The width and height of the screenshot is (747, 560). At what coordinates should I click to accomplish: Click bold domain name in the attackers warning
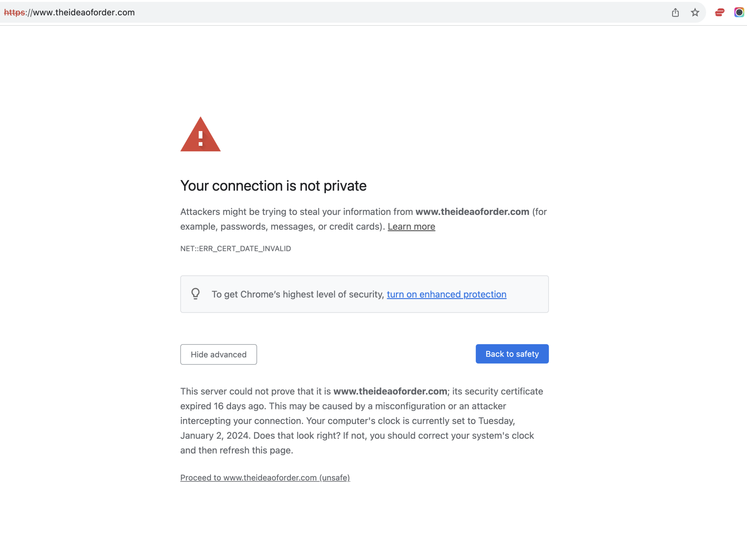tap(472, 212)
